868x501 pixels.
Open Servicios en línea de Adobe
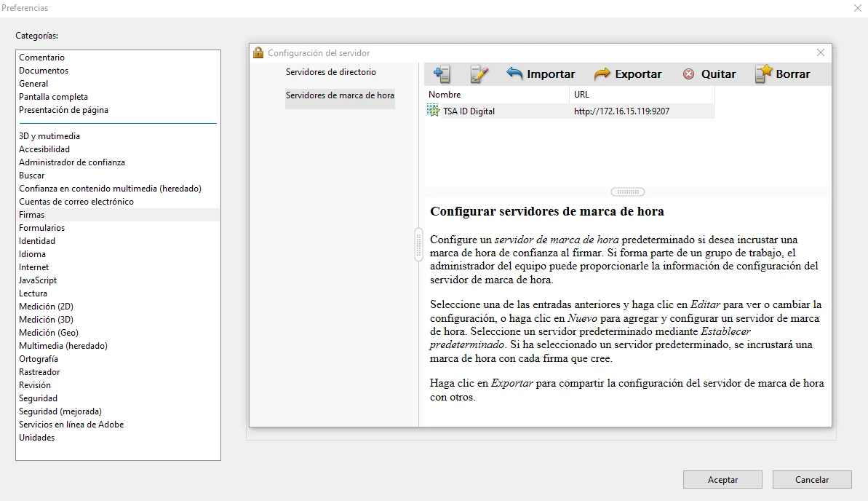pyautogui.click(x=71, y=425)
